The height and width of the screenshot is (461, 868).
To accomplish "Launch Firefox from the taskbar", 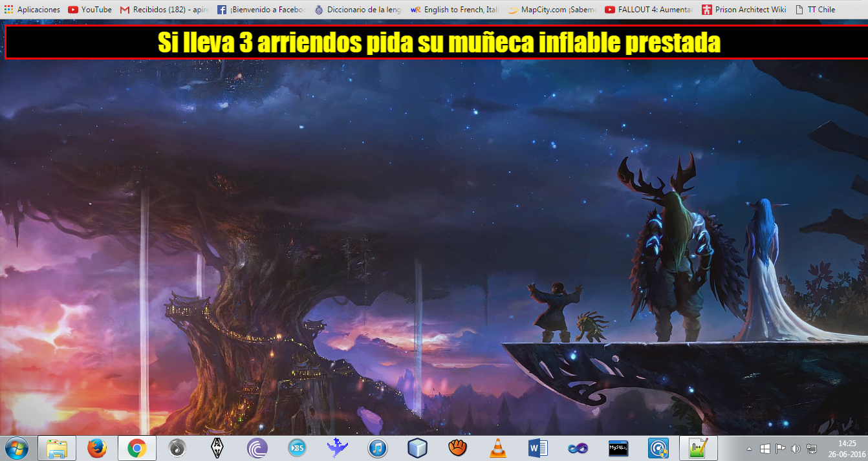I will (x=96, y=447).
